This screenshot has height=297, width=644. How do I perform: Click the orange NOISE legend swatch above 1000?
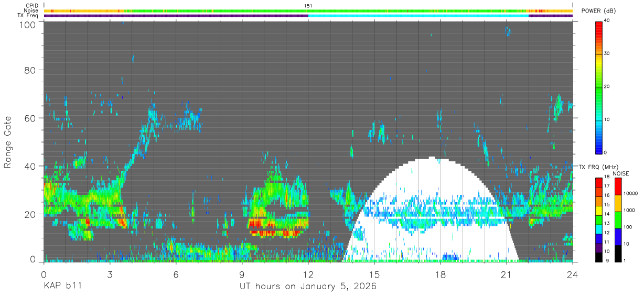click(x=617, y=203)
